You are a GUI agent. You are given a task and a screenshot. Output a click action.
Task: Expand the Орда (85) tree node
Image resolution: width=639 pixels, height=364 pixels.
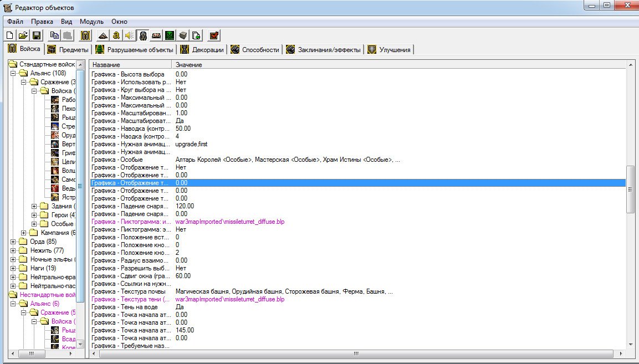click(x=13, y=242)
